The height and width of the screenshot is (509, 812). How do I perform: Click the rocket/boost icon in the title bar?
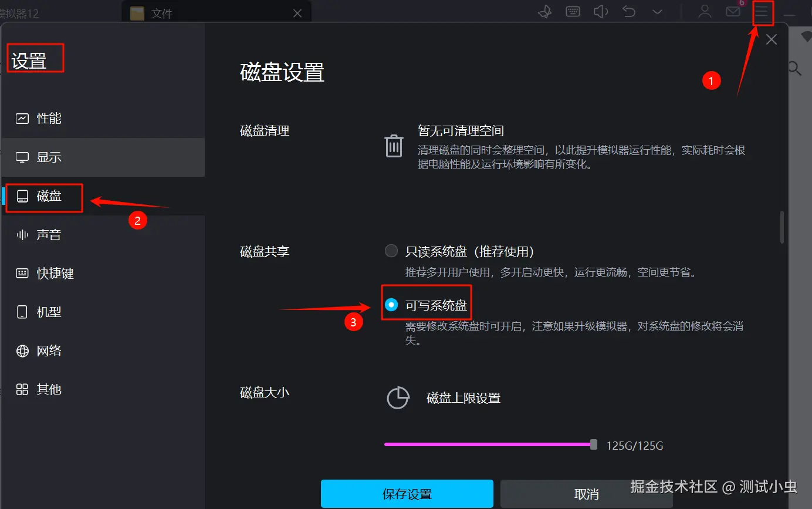(544, 11)
